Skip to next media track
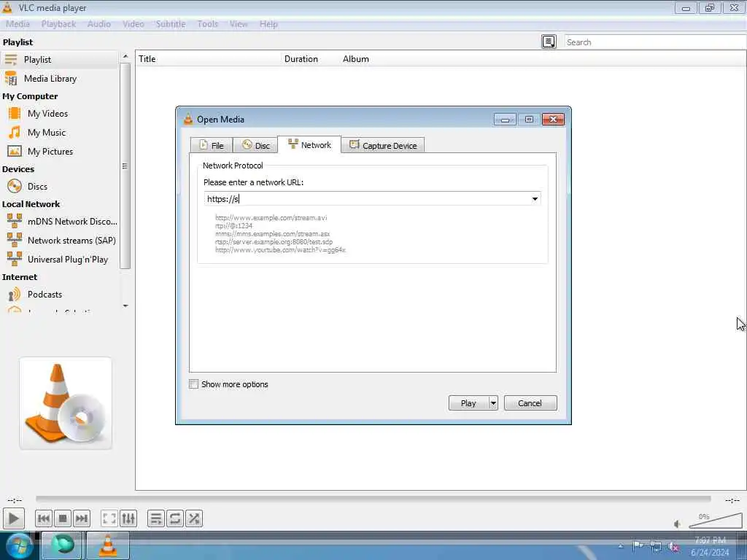The width and height of the screenshot is (747, 560). pos(82,518)
